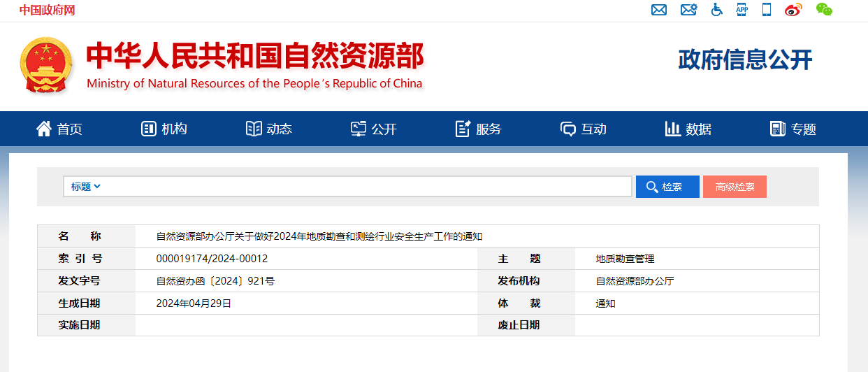Image resolution: width=868 pixels, height=372 pixels.
Task: Select the 机构 navigation item
Action: [x=164, y=129]
